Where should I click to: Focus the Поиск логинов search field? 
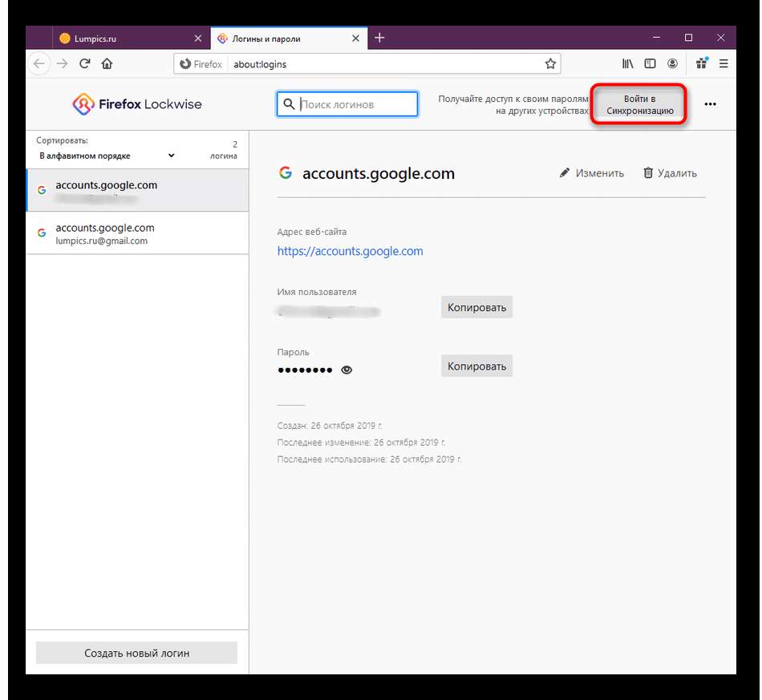347,104
